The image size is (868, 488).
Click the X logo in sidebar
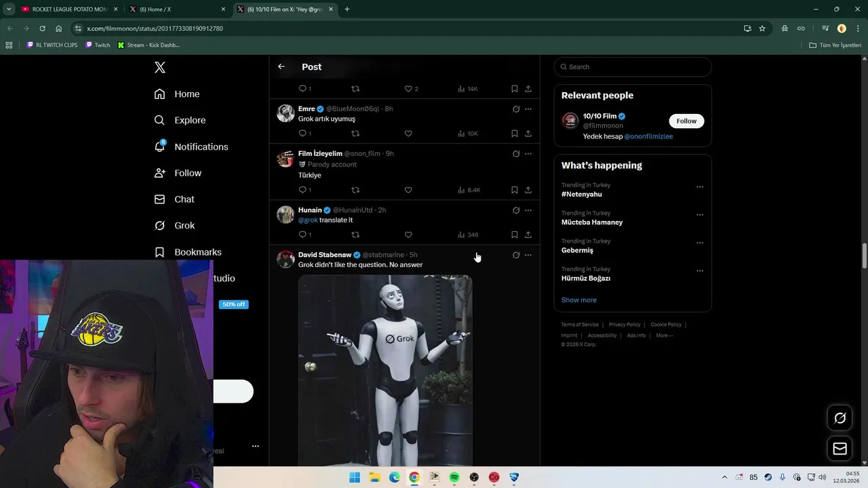(x=160, y=67)
